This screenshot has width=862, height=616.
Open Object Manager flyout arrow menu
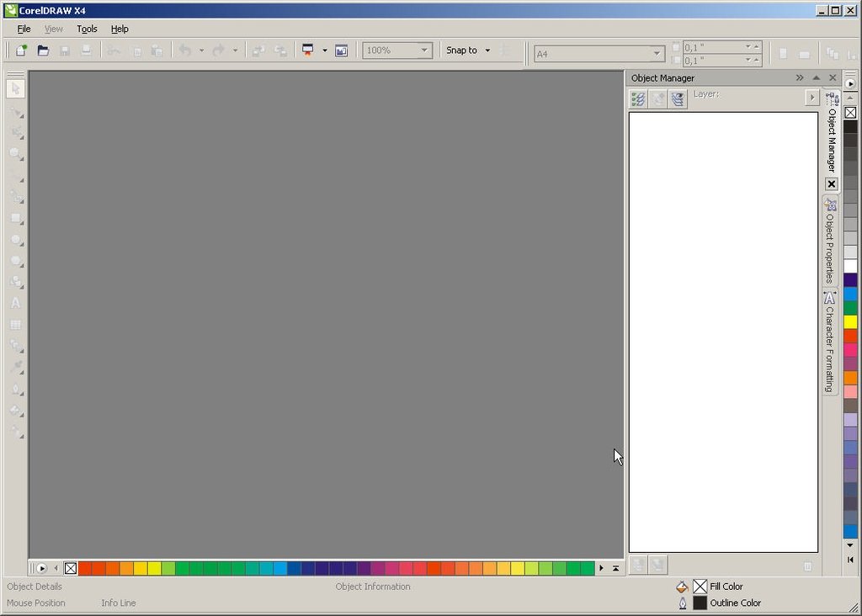(x=812, y=98)
